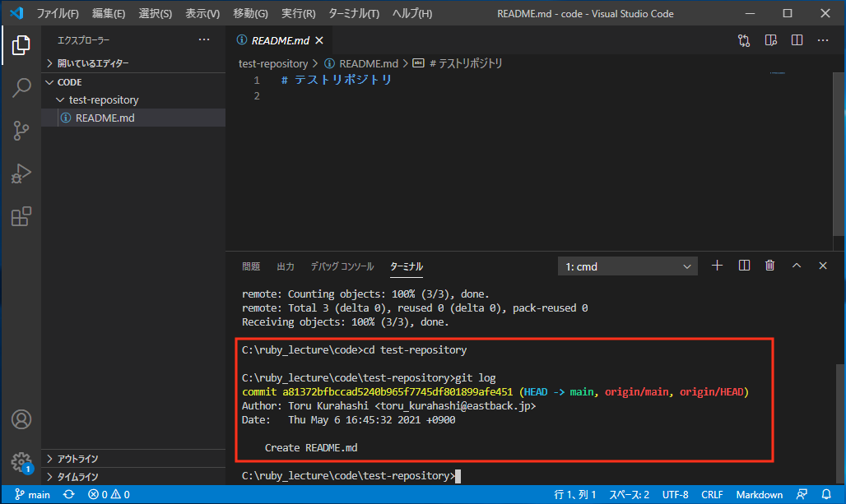Click the # テストリポジトリ breadcrumb symbol
Screen dimensions: 846x504
click(x=458, y=63)
